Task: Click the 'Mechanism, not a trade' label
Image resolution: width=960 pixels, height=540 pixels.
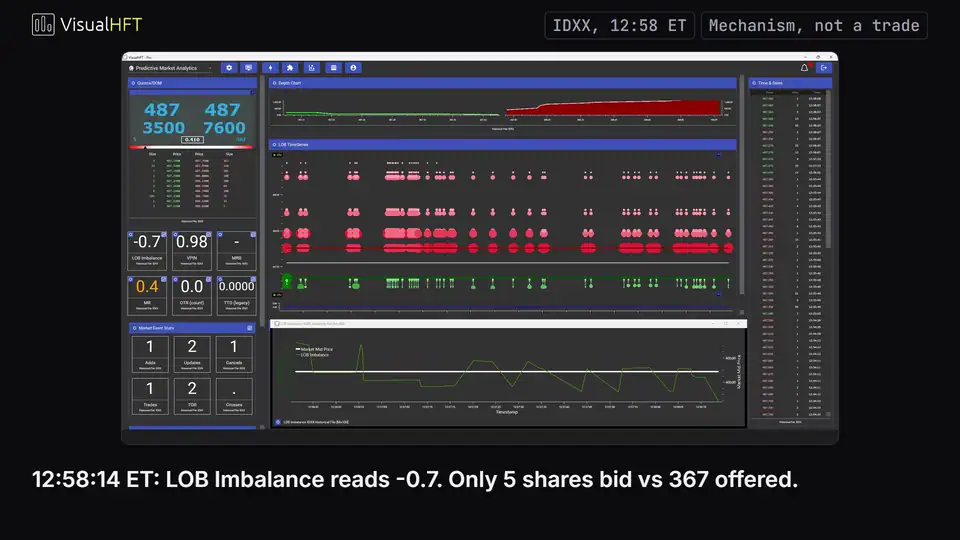Action: [814, 26]
